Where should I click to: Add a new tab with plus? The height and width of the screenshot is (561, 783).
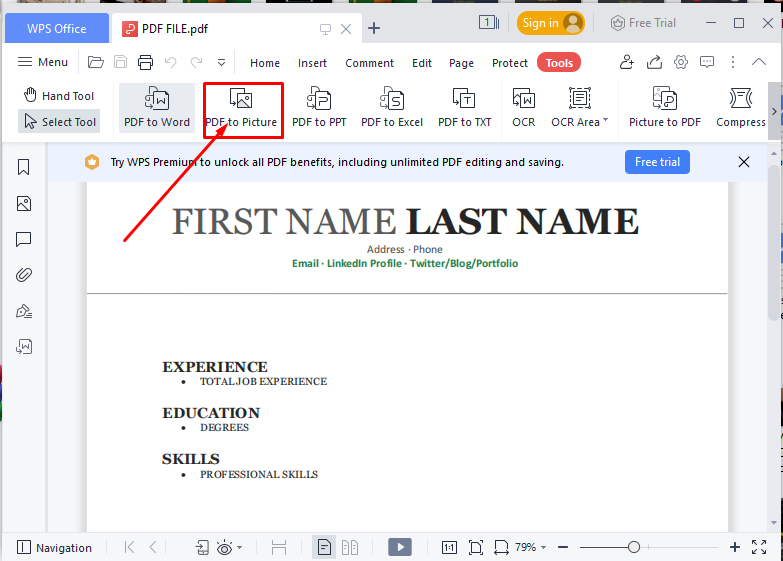(x=374, y=28)
